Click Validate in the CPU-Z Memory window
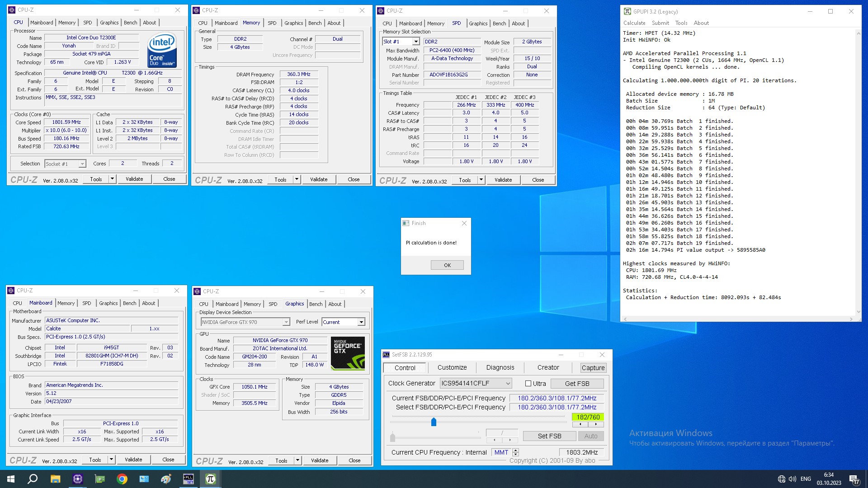 (x=319, y=179)
